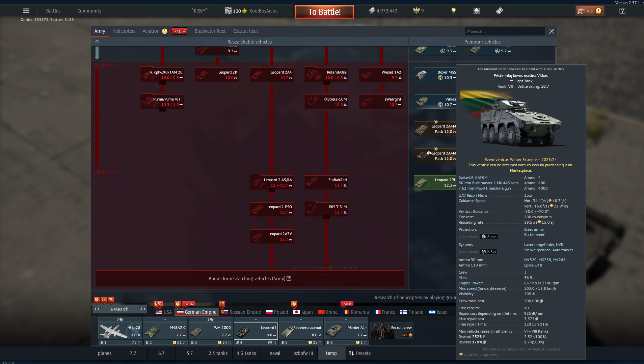Select the France nation
The height and width of the screenshot is (364, 644).
[x=384, y=312]
